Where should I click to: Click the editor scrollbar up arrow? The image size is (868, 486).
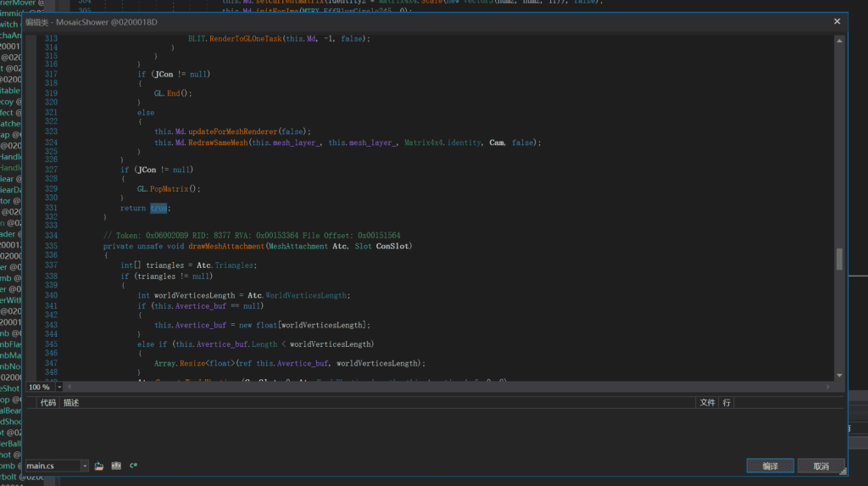840,41
